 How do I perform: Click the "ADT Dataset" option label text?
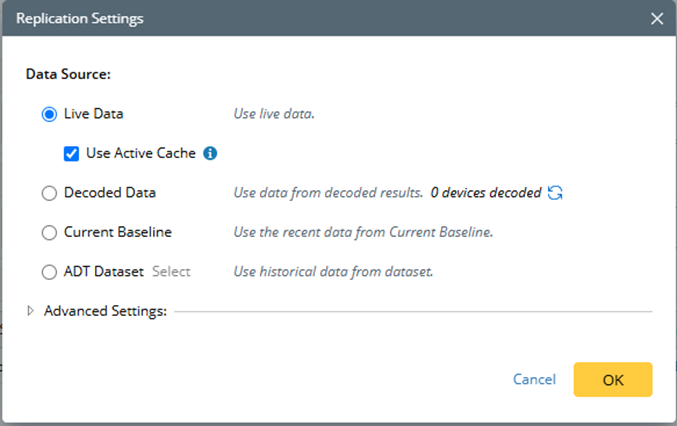(x=104, y=271)
